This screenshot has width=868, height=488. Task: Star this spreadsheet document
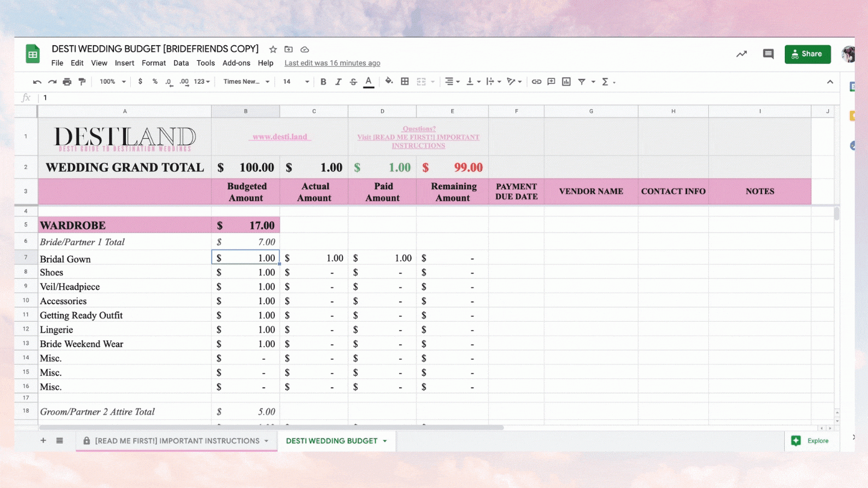[x=273, y=49]
